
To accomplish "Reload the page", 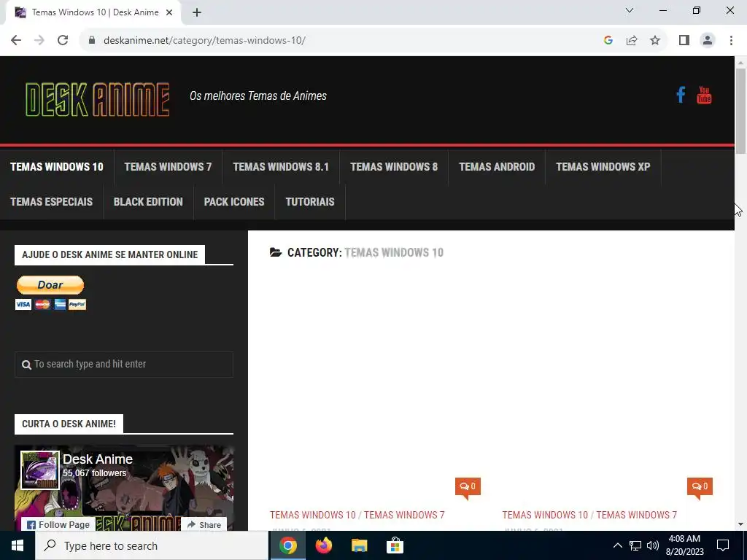I will point(63,40).
